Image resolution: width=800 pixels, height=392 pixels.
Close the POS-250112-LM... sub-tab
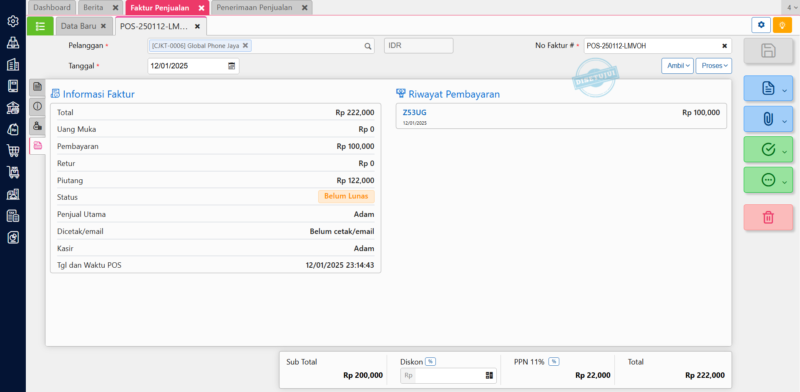click(197, 26)
